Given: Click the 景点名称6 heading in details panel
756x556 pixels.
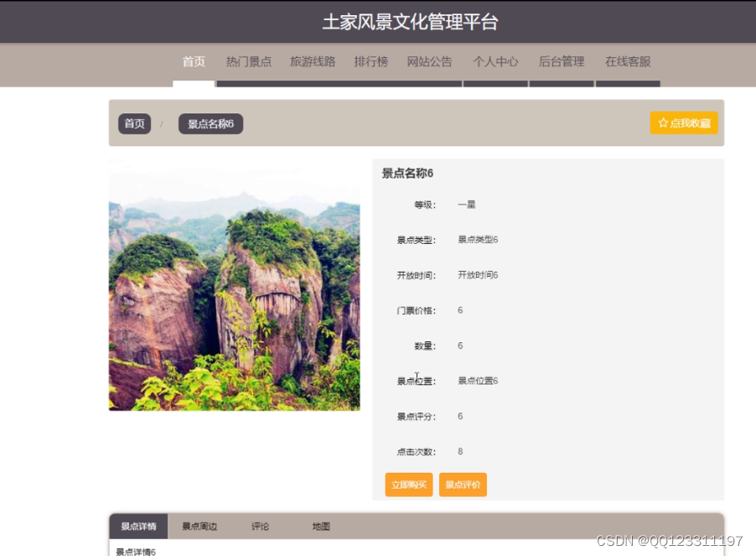Looking at the screenshot, I should pyautogui.click(x=406, y=173).
